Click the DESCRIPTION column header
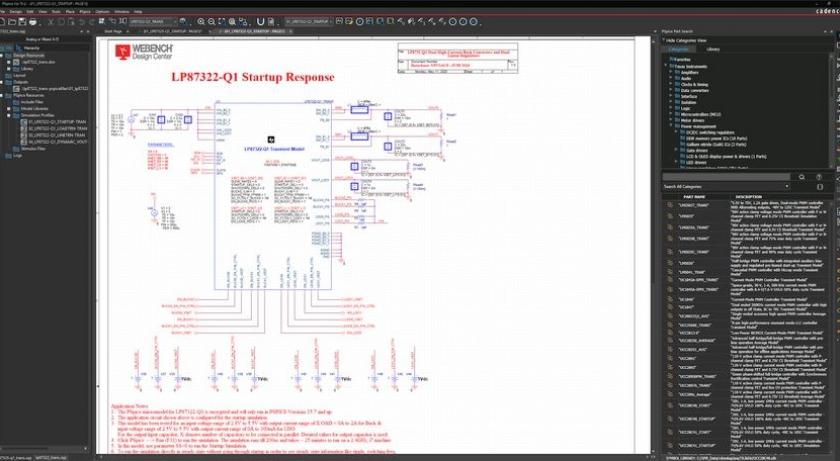The width and height of the screenshot is (840, 461). (x=748, y=197)
